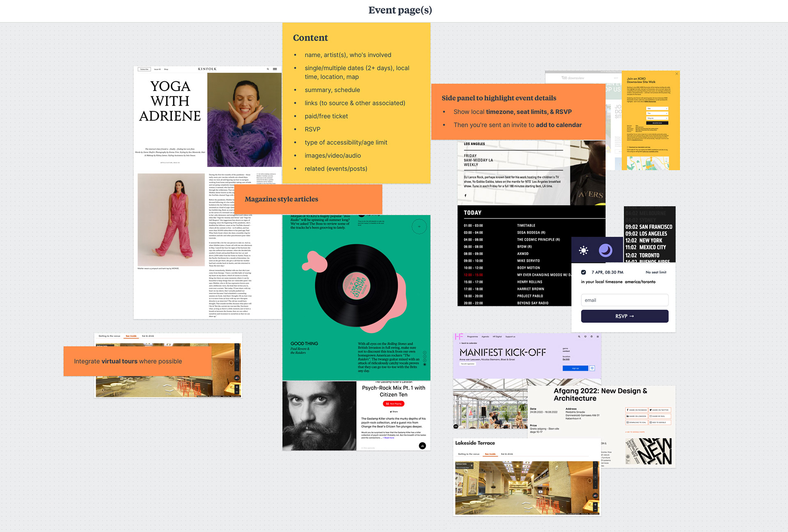This screenshot has height=532, width=788.
Task: Click Share on Twitter button
Action: coord(660,410)
